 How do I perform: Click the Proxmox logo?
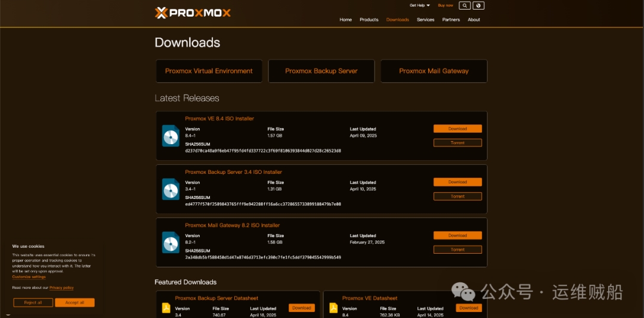coord(193,13)
